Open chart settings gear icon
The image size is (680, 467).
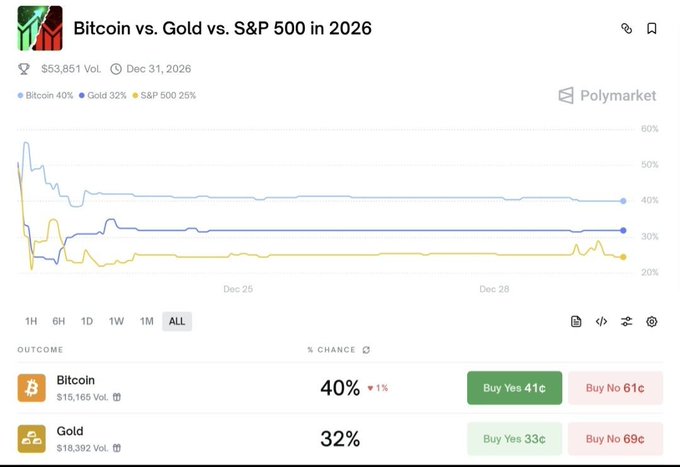tap(652, 321)
